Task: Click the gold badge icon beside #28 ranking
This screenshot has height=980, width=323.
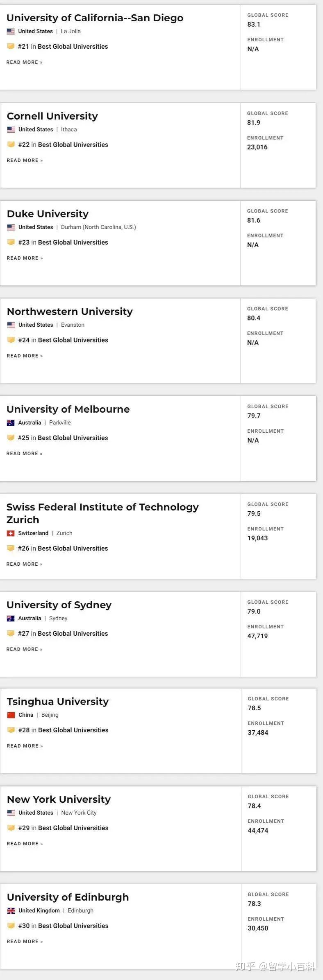Action: [x=11, y=730]
